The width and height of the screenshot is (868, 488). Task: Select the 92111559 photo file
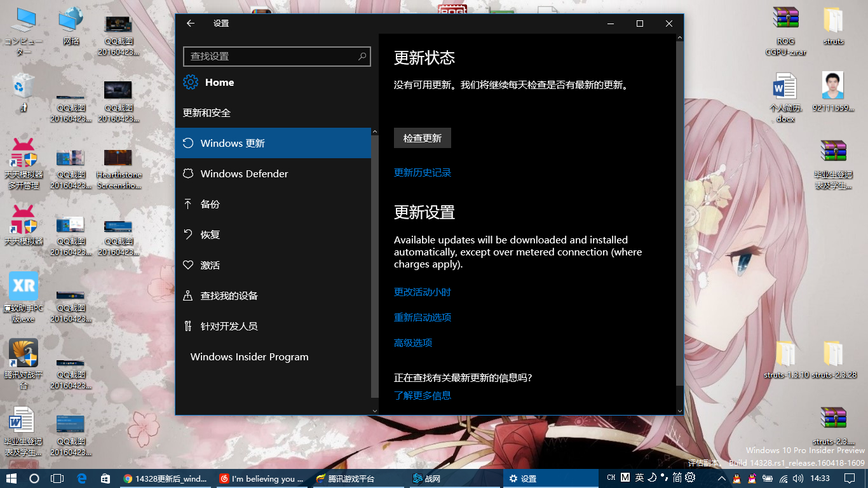click(x=833, y=92)
